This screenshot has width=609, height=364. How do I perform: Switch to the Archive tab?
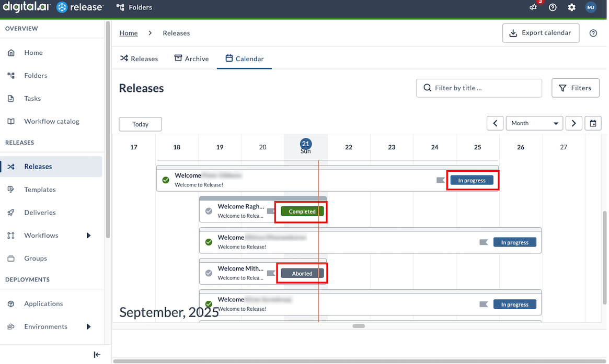click(x=191, y=58)
